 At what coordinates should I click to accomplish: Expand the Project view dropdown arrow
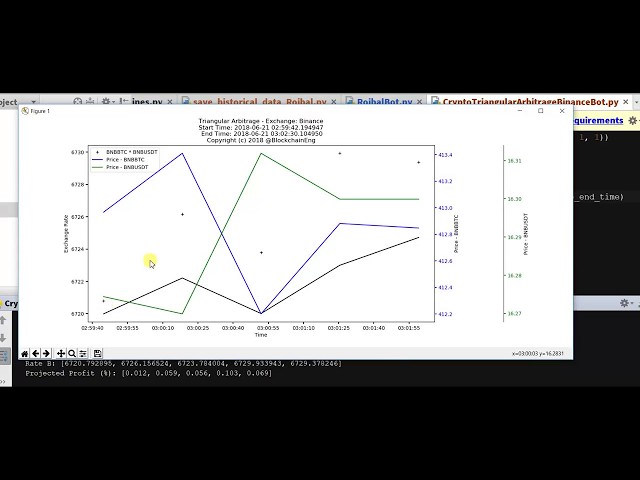34,102
